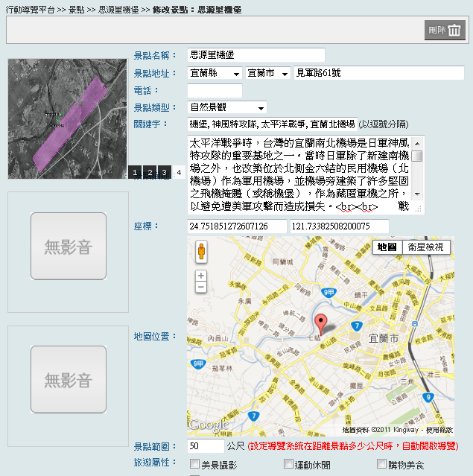473x476 pixels.
Task: Click the 景點範圍 field containing 50
Action: pyautogui.click(x=206, y=446)
